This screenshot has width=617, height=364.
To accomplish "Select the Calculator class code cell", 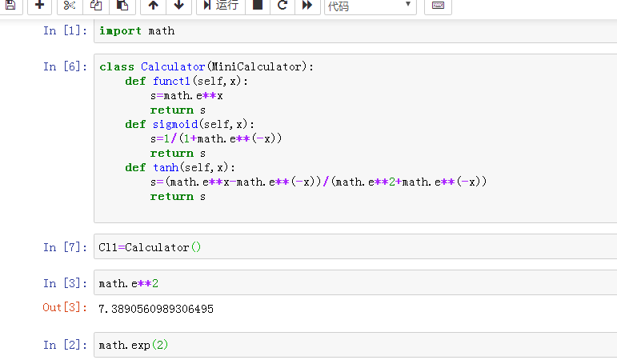I will pos(352,136).
